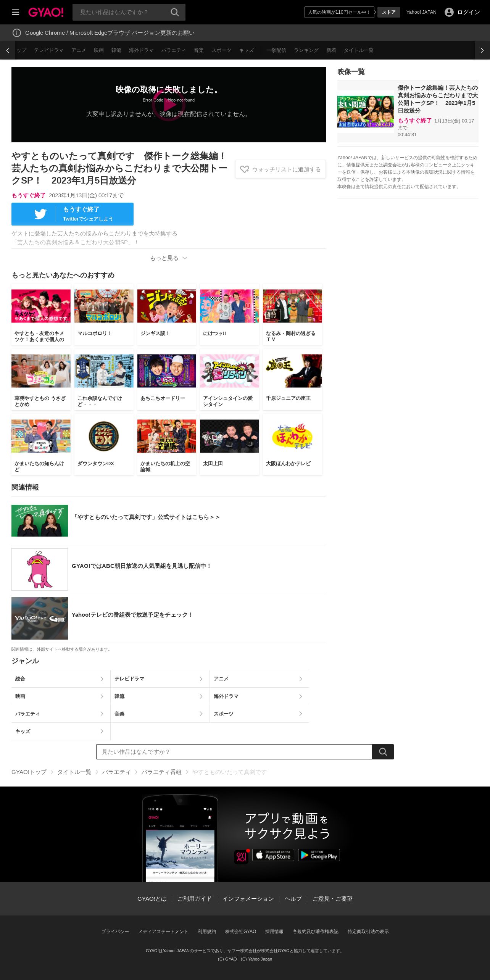This screenshot has width=490, height=980.
Task: Open プライバシー footer link
Action: tap(115, 932)
